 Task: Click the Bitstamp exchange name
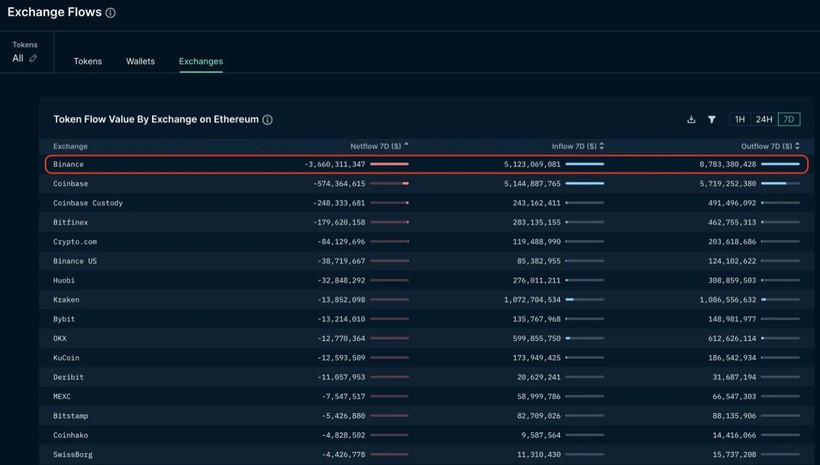[71, 416]
